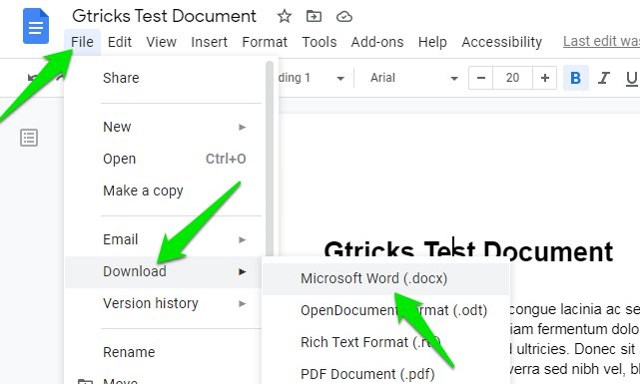Expand the New submenu
This screenshot has height=384, width=640.
174,127
